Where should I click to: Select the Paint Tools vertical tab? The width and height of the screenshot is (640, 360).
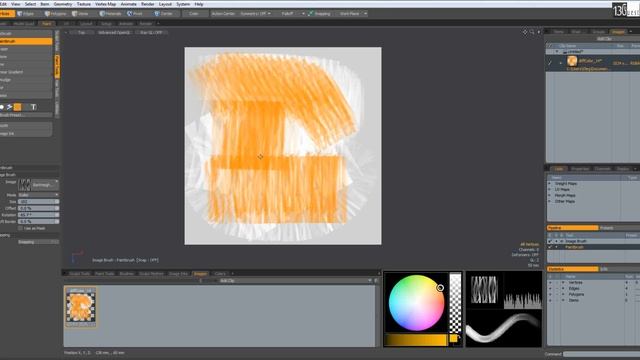[x=57, y=66]
